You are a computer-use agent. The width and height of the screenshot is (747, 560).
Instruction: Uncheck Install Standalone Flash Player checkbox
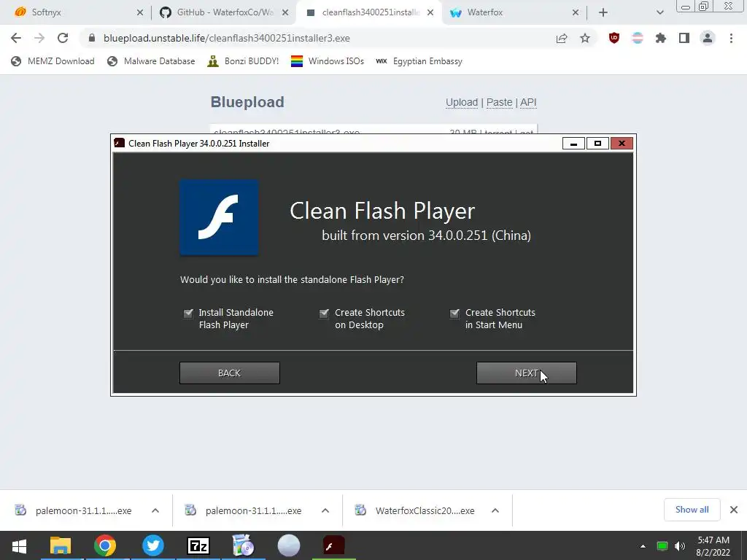[189, 313]
